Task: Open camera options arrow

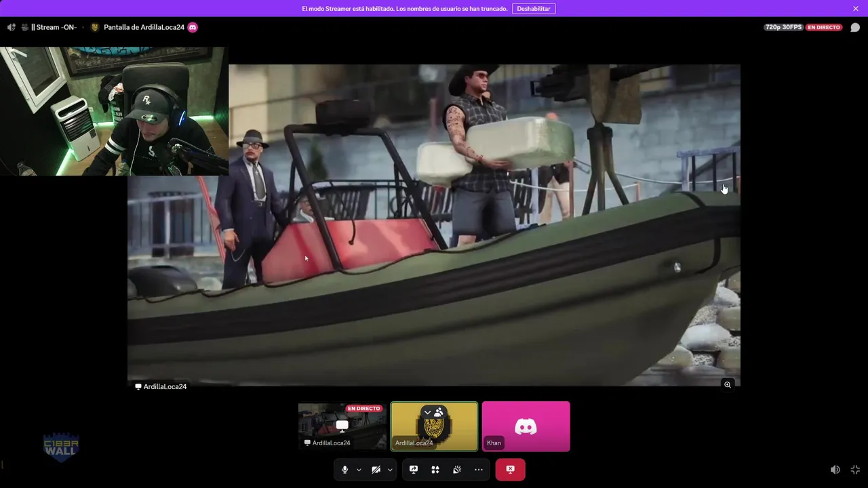Action: point(390,470)
